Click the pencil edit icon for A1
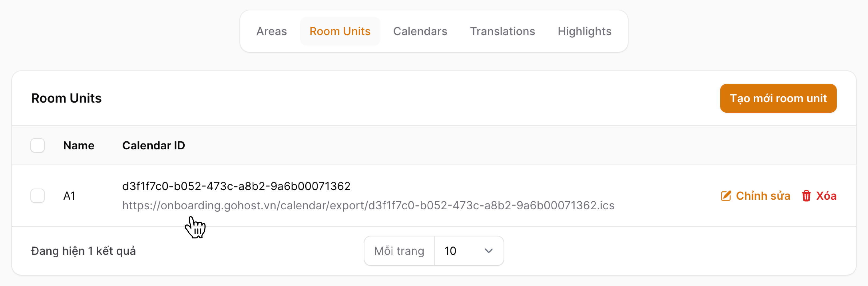Image resolution: width=868 pixels, height=286 pixels. point(725,196)
